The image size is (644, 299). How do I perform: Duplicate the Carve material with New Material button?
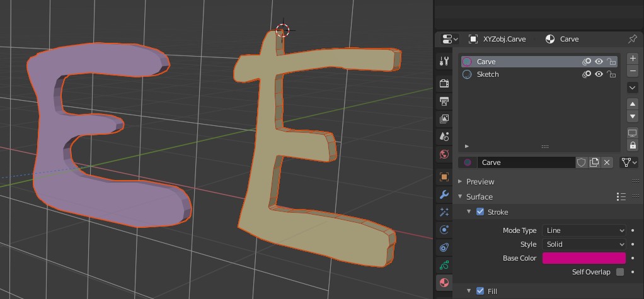click(x=594, y=162)
